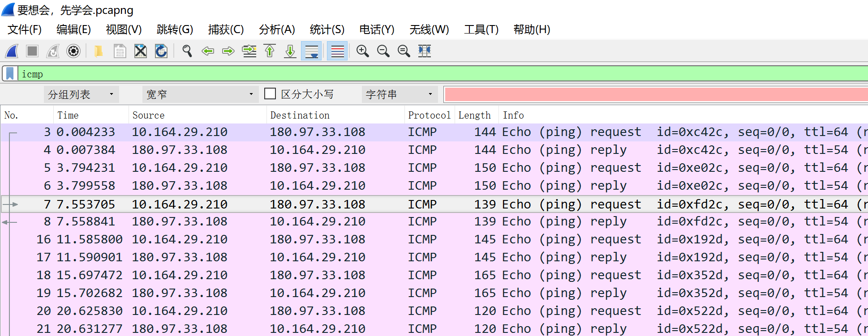Screen dimensions: 868x336
Task: Sort by the Length column header
Action: [x=477, y=115]
